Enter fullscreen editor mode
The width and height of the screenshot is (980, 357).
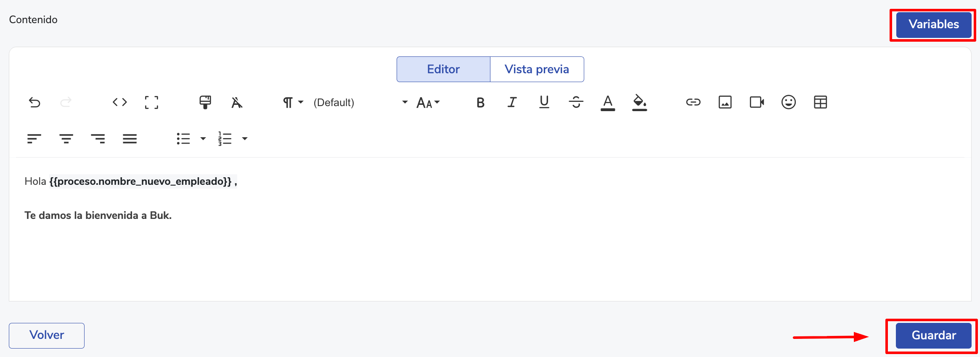click(151, 102)
